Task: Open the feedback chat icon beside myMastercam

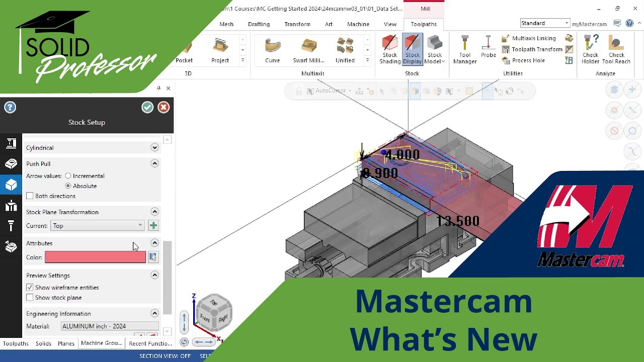Action: click(617, 23)
